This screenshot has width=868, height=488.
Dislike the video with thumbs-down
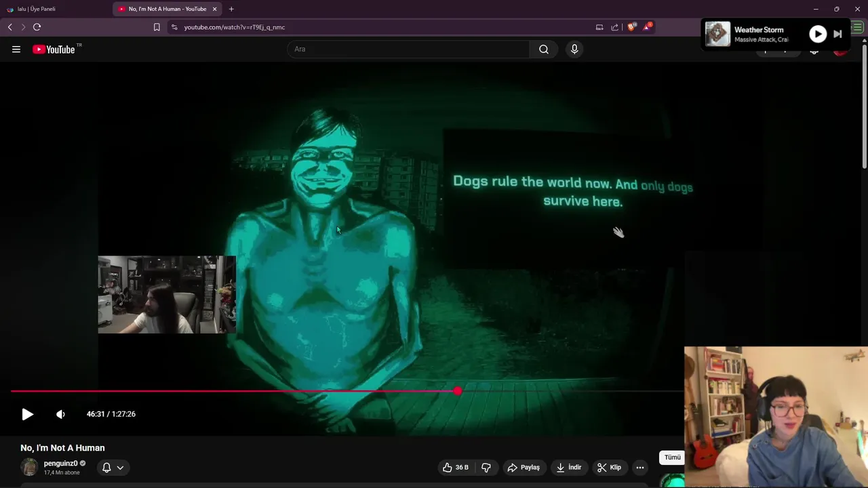click(x=486, y=467)
